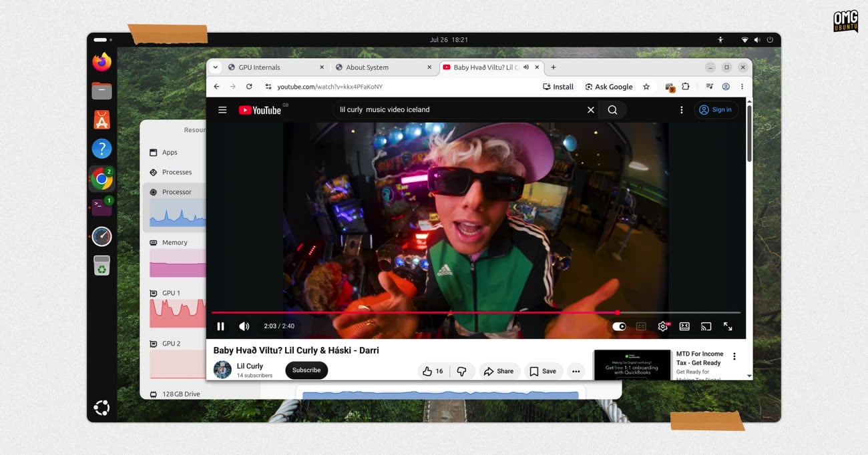The image size is (868, 455).
Task: Subscribe to Lil Curly
Action: pyautogui.click(x=306, y=370)
